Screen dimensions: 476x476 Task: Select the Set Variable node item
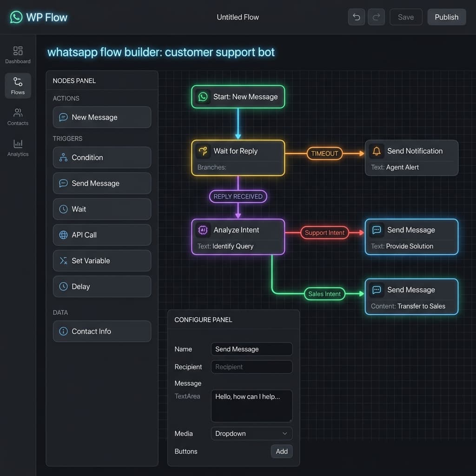(x=102, y=260)
